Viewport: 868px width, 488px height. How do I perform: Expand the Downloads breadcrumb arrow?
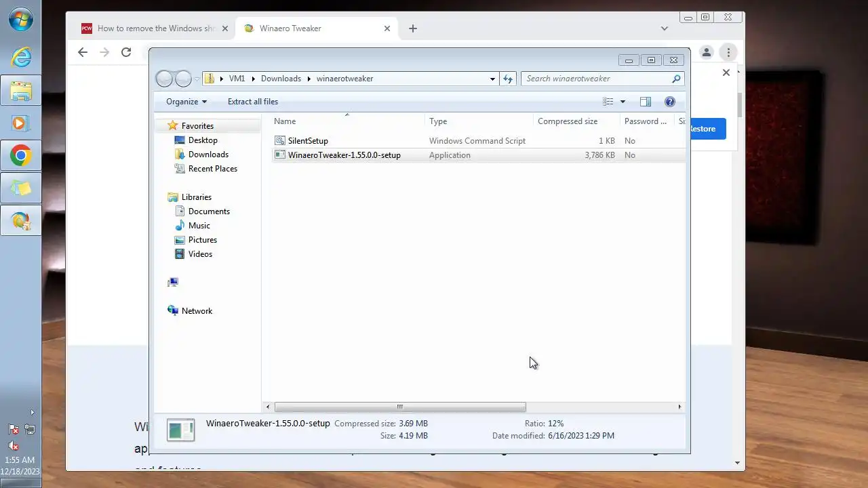[309, 79]
